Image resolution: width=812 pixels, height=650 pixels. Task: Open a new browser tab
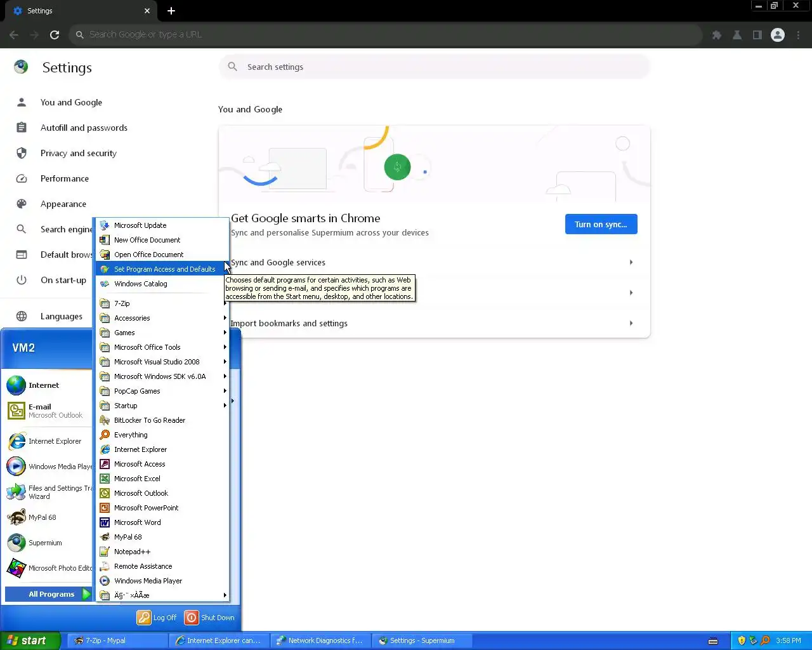tap(171, 11)
